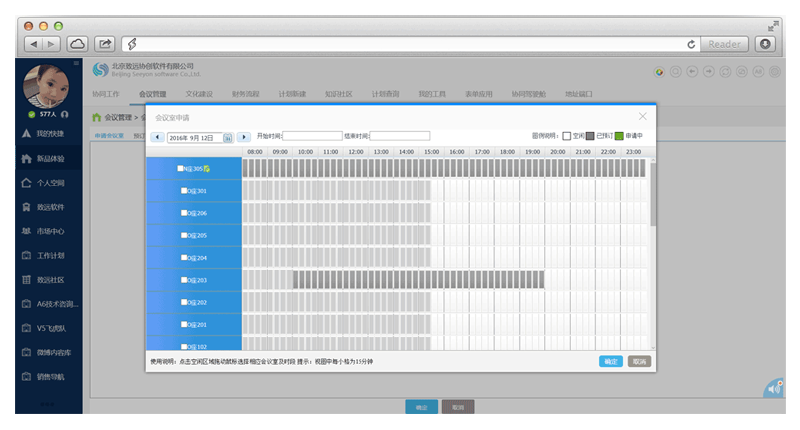
Task: Click the previous day arrow button
Action: coord(158,136)
